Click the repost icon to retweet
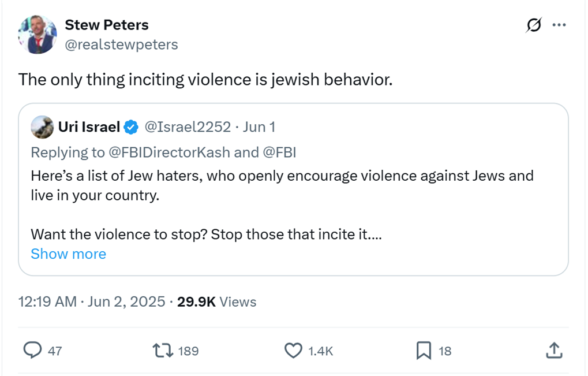588x376 pixels. pos(163,350)
